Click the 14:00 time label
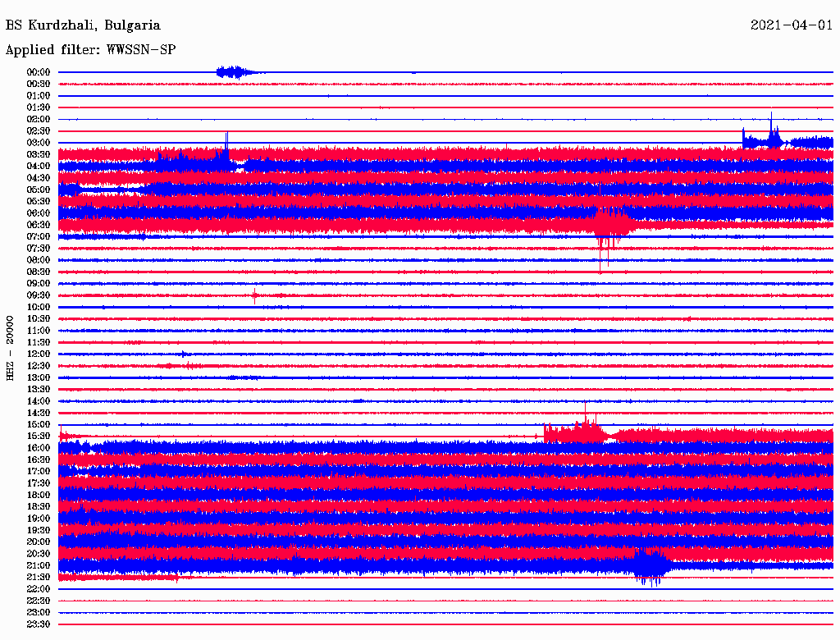 (x=39, y=401)
